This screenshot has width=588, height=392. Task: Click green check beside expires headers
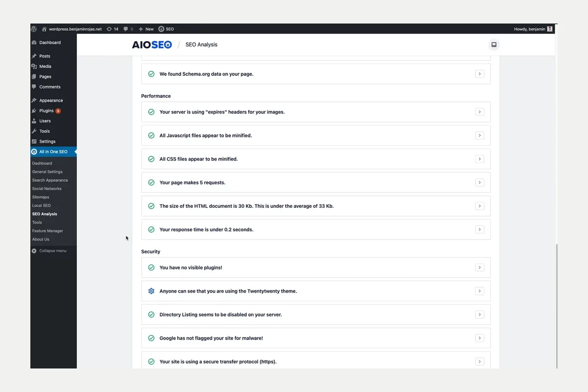pyautogui.click(x=151, y=112)
